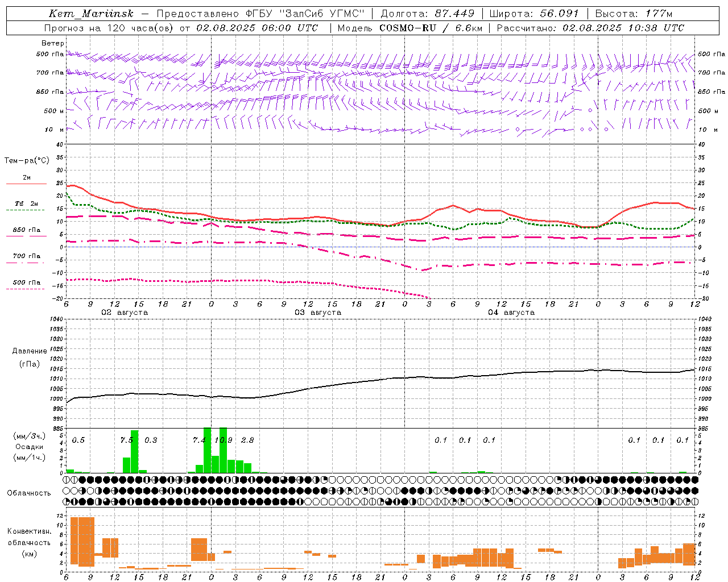Click the 'Высота: 177м' elevation value
The width and height of the screenshot is (728, 582).
(x=634, y=14)
